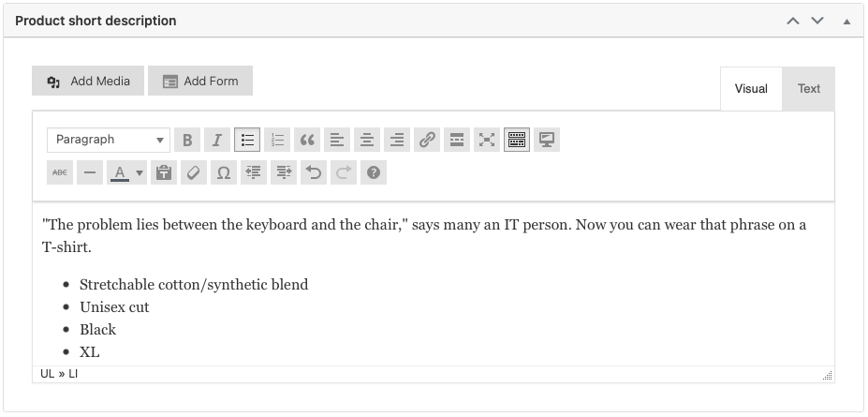Toggle the bulleted list button
Screen dimensions: 868x417
tap(247, 141)
